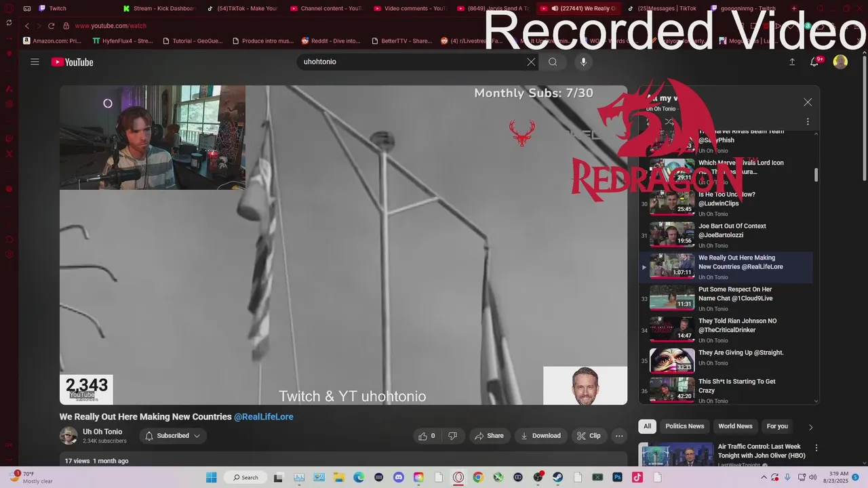Open the YouTube account avatar menu
The height and width of the screenshot is (488, 868).
tap(840, 62)
